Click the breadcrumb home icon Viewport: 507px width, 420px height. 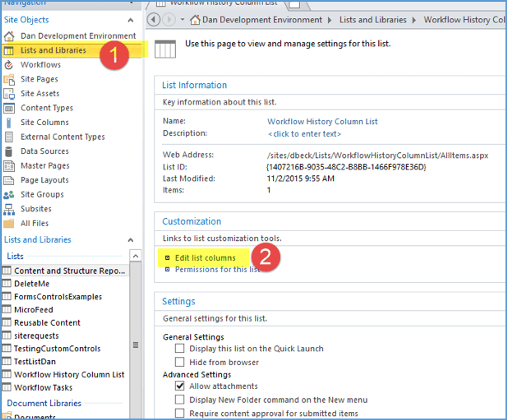click(195, 20)
